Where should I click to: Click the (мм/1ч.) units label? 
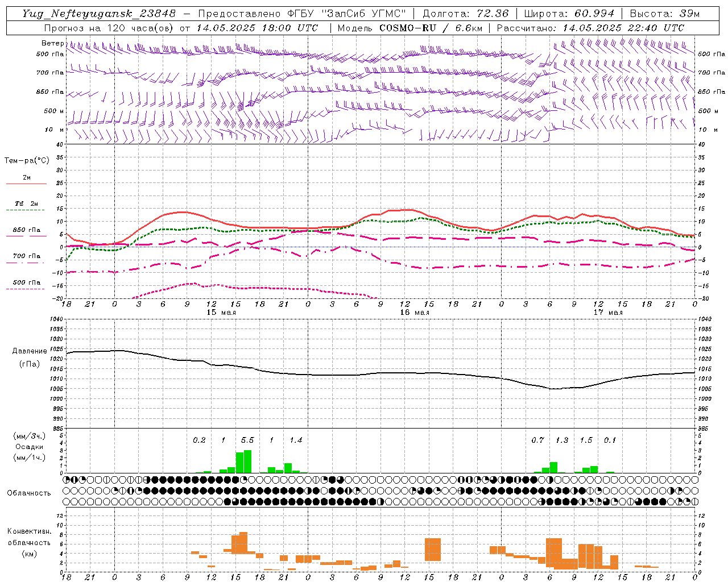click(29, 457)
